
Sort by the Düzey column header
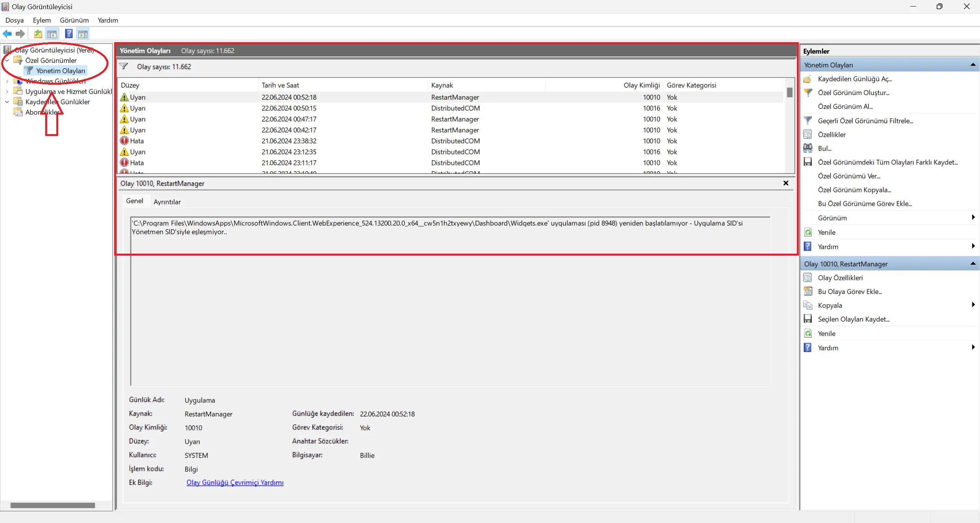pyautogui.click(x=188, y=85)
